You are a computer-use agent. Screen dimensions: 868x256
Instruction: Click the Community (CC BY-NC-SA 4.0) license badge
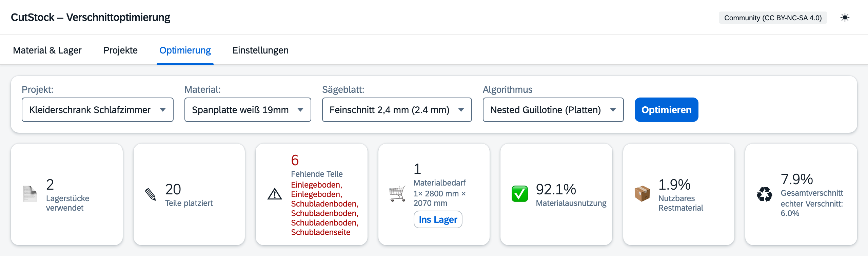[x=773, y=18]
